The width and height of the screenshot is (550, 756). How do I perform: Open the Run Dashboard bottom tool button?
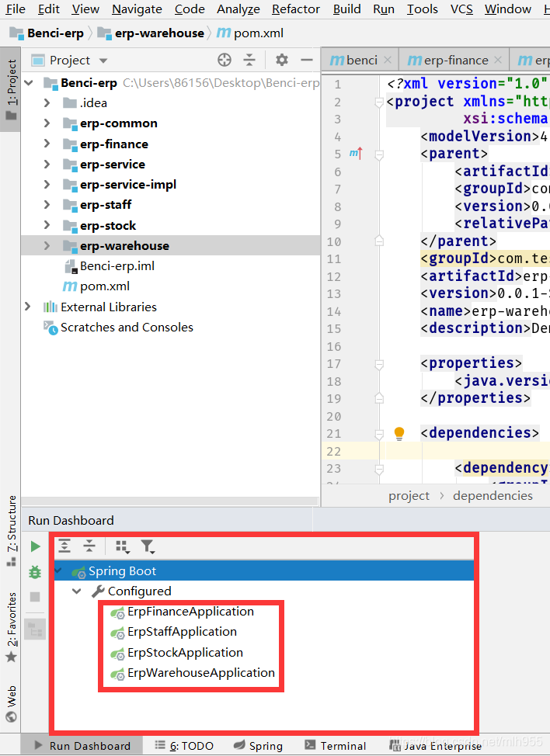[x=82, y=745]
